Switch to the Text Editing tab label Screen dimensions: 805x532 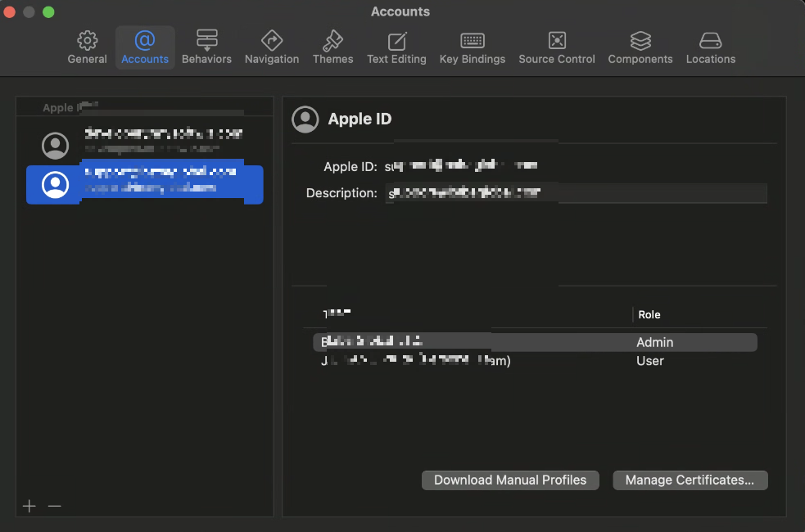pyautogui.click(x=396, y=59)
